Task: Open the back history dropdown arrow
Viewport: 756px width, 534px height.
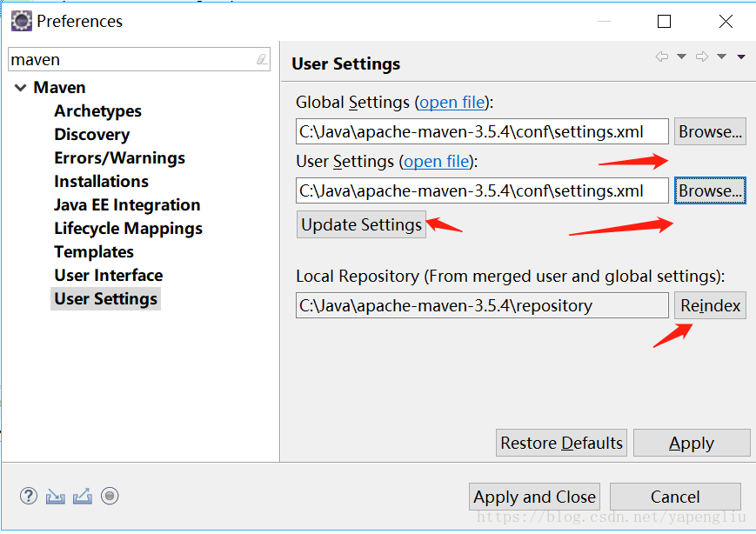Action: [681, 57]
